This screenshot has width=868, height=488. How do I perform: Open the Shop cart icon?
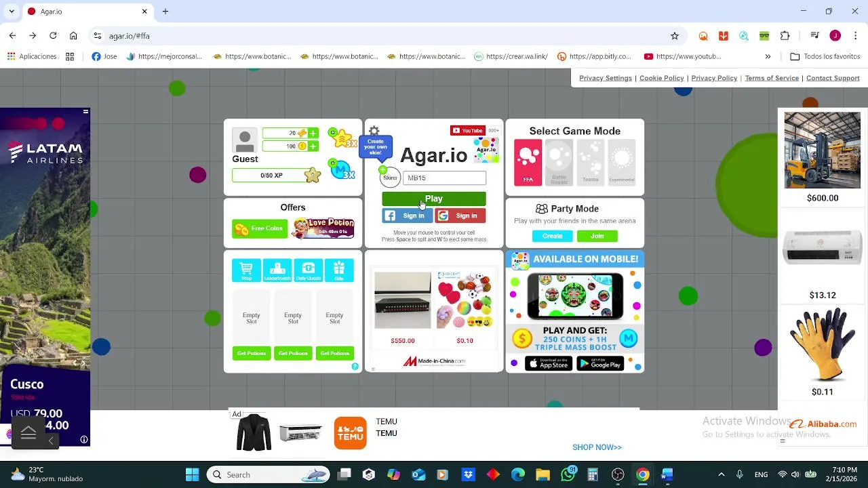[246, 270]
